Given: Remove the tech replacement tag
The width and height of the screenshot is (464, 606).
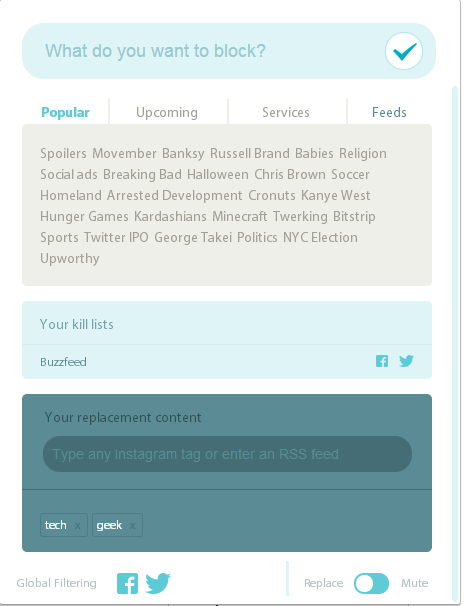Looking at the screenshot, I should click(x=78, y=526).
